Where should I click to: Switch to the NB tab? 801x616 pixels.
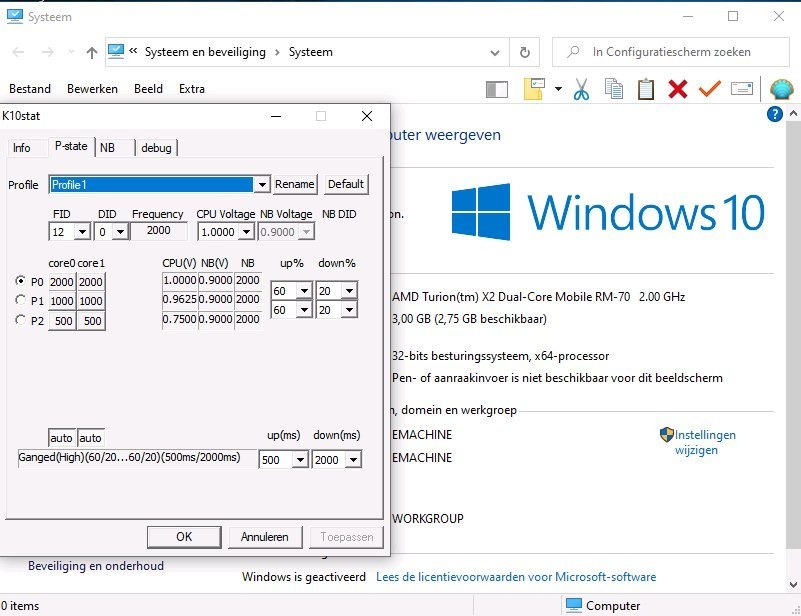107,148
